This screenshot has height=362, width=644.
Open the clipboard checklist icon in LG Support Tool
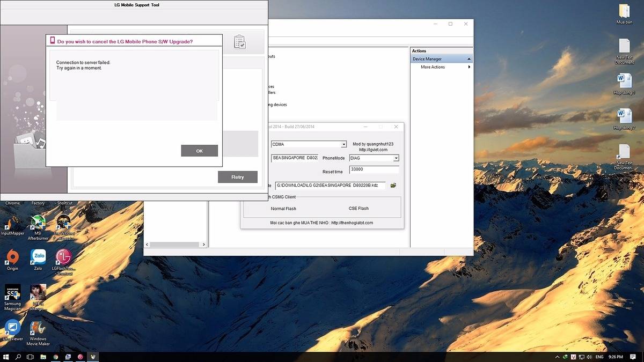point(240,42)
